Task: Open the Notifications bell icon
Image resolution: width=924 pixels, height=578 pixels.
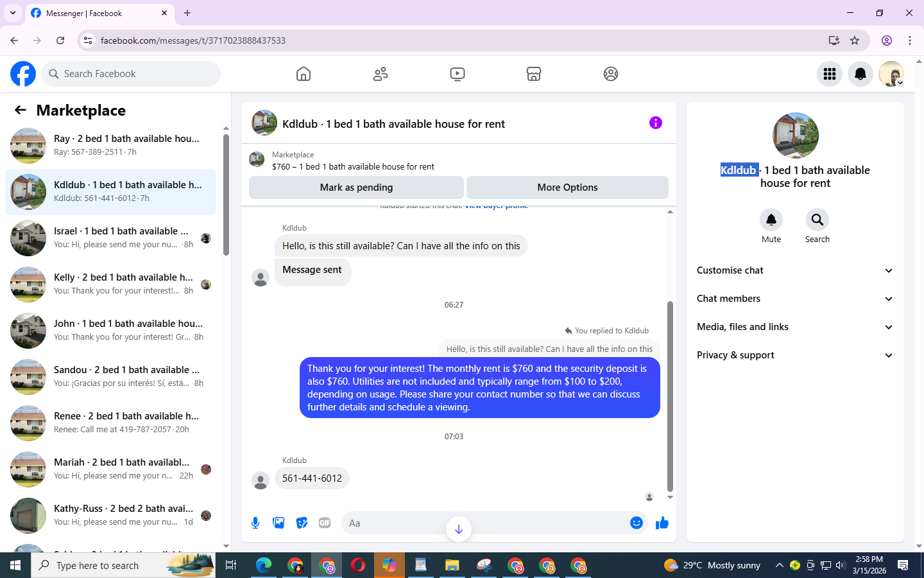Action: [x=860, y=74]
